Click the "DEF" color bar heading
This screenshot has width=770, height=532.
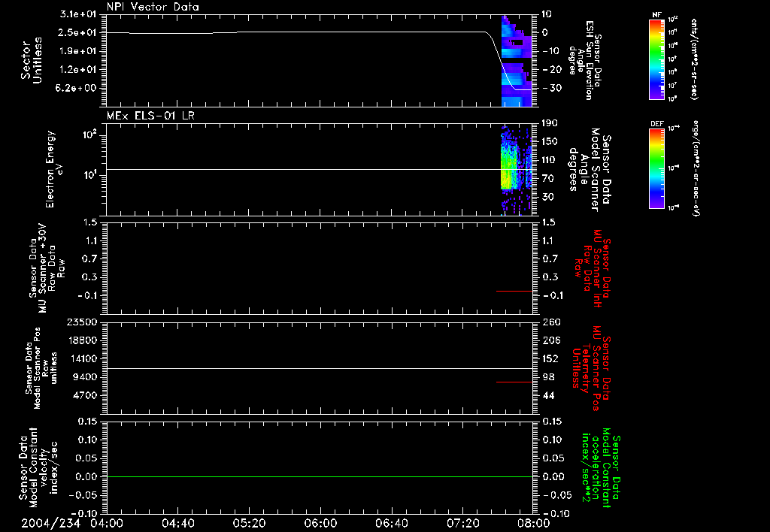(x=656, y=124)
